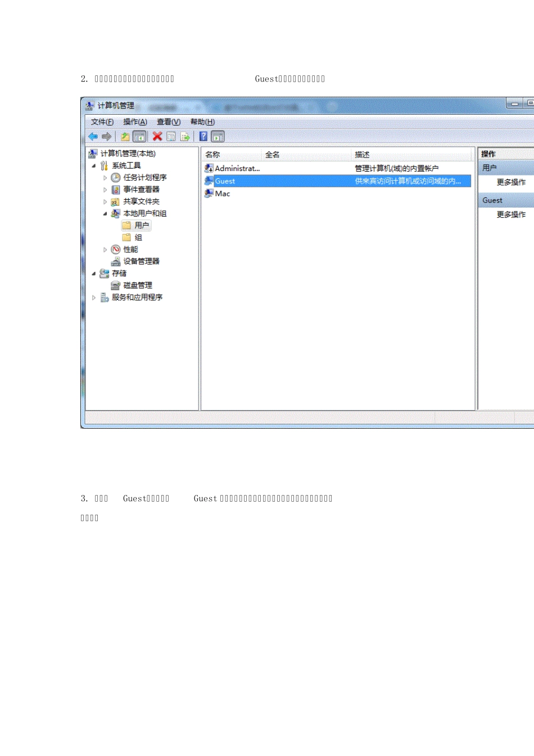Viewport: 534px width, 756px height.
Task: Collapse the 存储 tree node
Action: tap(94, 273)
